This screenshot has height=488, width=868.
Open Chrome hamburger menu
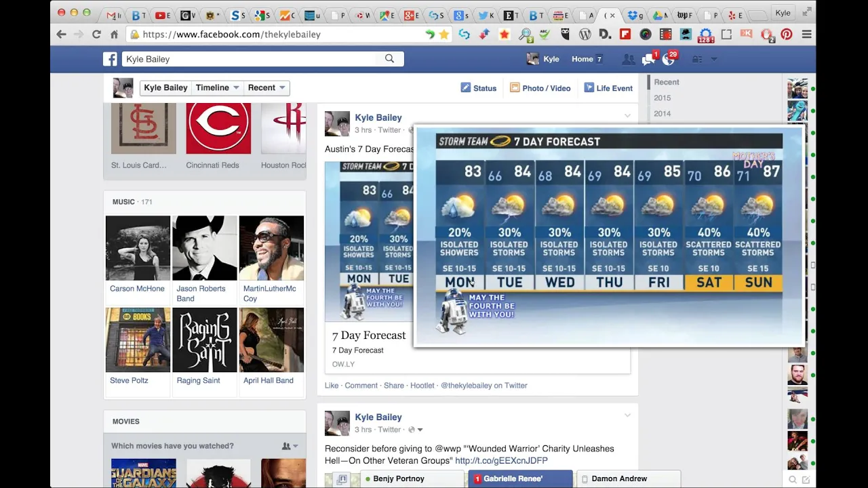[x=807, y=35]
